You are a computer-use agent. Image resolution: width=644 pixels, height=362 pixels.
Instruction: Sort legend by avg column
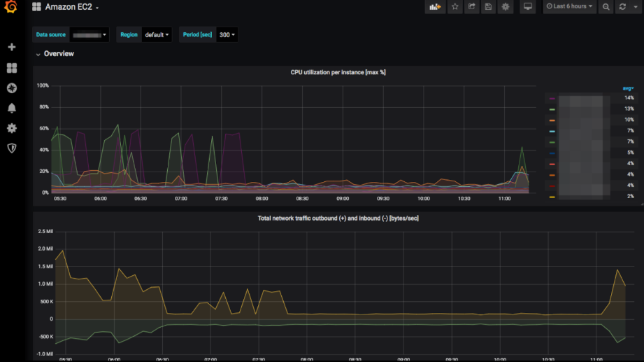[x=628, y=88]
